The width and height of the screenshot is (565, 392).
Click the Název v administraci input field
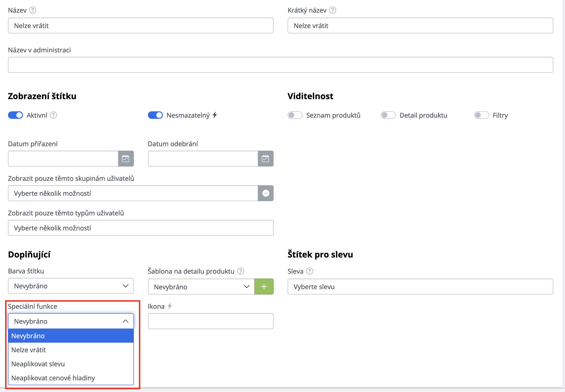click(280, 65)
